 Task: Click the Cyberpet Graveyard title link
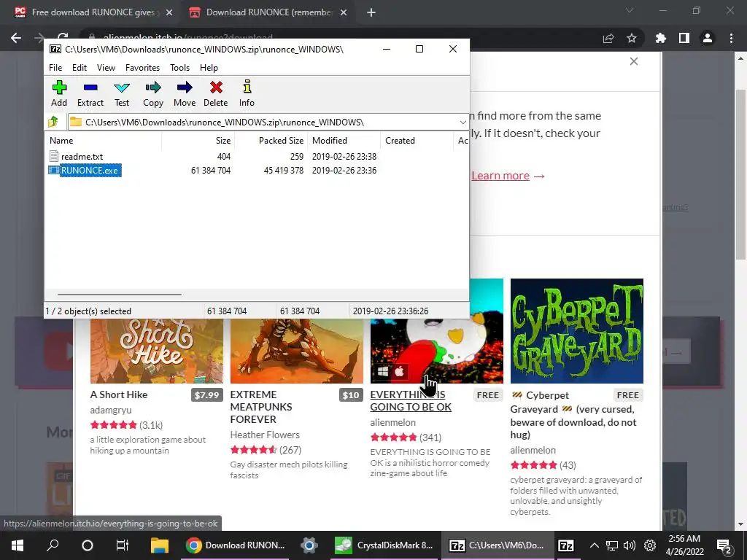[573, 415]
